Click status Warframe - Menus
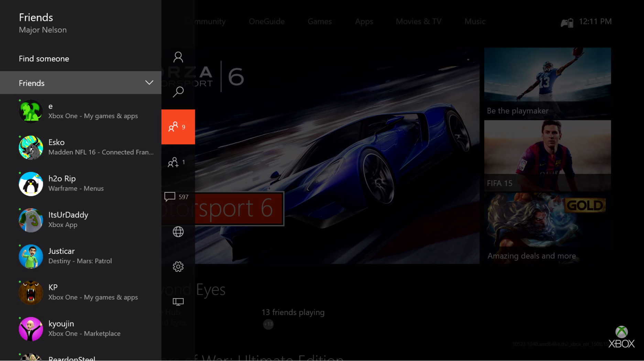 coord(76,189)
